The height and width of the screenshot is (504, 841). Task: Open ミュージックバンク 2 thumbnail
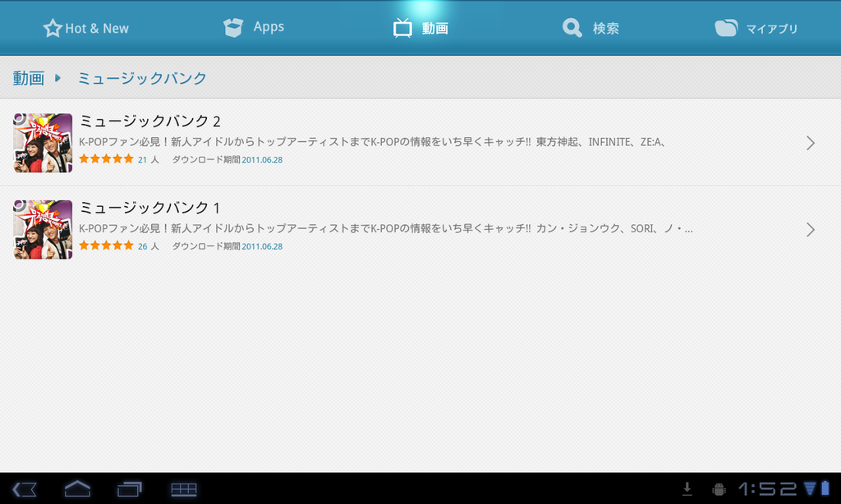point(43,143)
